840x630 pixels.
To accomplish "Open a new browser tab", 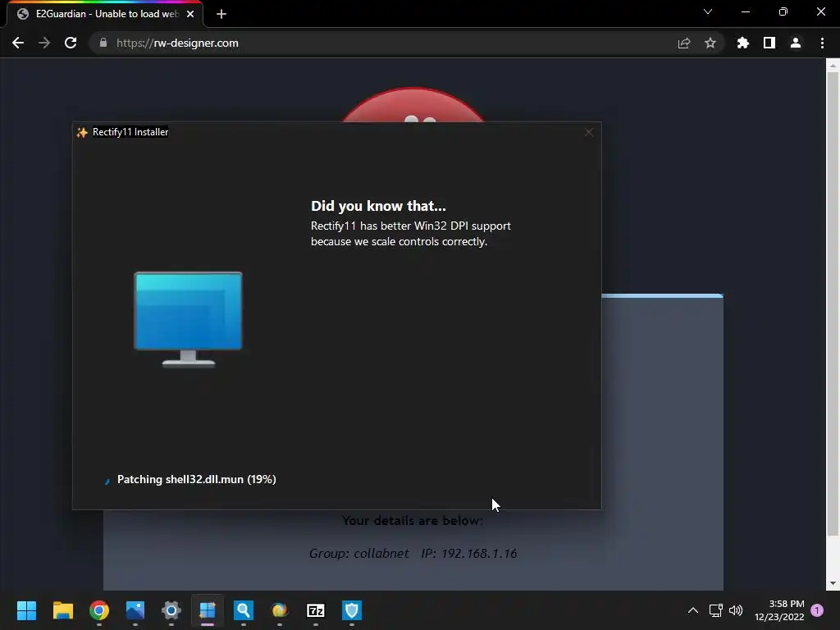I will click(x=221, y=14).
